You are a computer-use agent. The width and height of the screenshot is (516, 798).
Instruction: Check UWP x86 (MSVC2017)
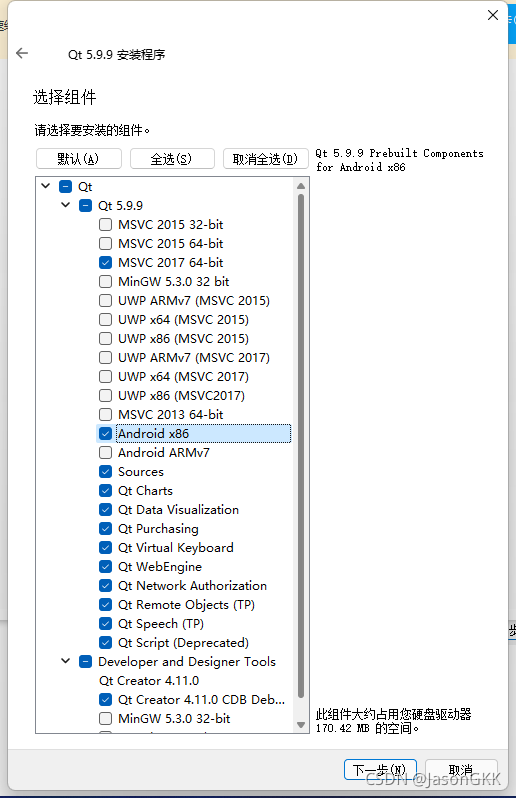[105, 395]
